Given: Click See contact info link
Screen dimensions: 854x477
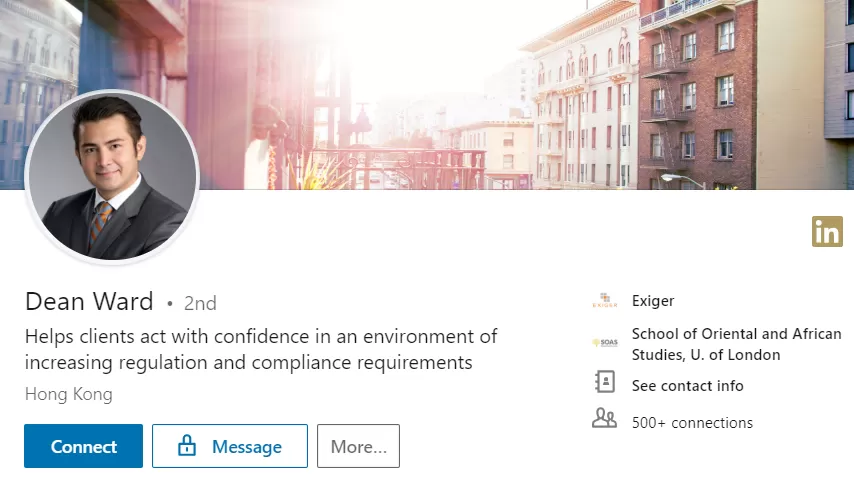Looking at the screenshot, I should click(x=687, y=386).
